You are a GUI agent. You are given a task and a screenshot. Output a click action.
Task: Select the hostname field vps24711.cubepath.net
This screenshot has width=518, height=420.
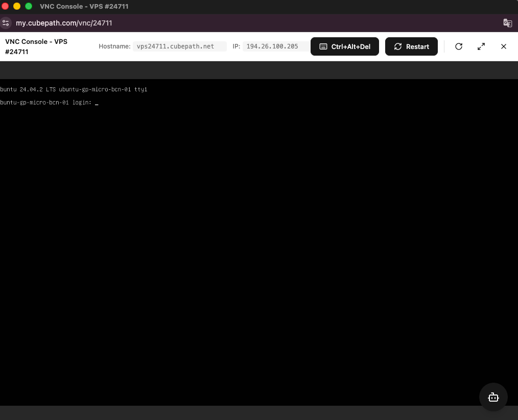(180, 46)
